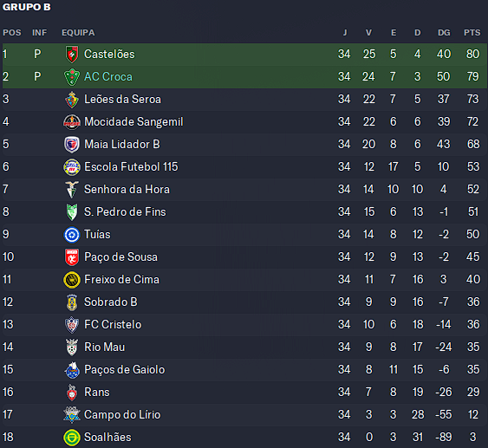This screenshot has height=448, width=488.
Task: Open the Campo do Lírio team link
Action: 122,415
